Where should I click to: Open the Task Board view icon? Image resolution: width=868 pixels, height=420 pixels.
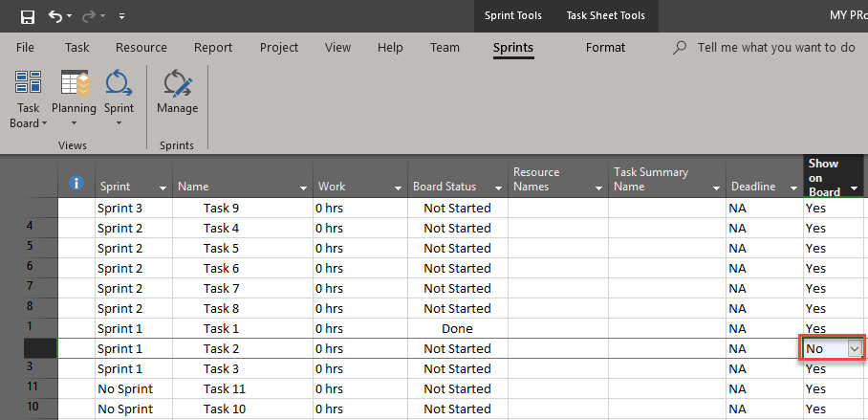pyautogui.click(x=28, y=84)
